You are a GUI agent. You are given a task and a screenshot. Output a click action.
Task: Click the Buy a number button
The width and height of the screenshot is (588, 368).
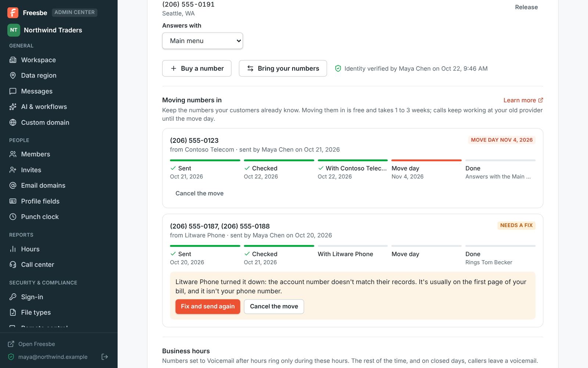coord(197,68)
